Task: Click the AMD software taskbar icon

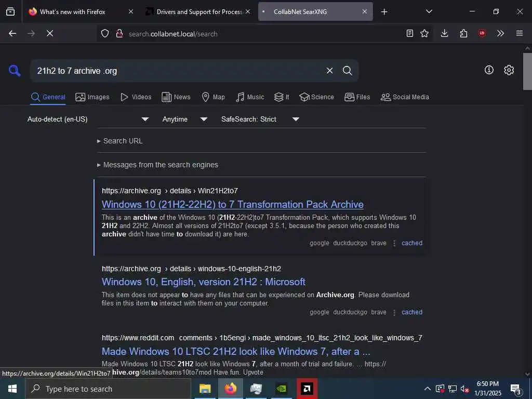Action: (x=307, y=389)
